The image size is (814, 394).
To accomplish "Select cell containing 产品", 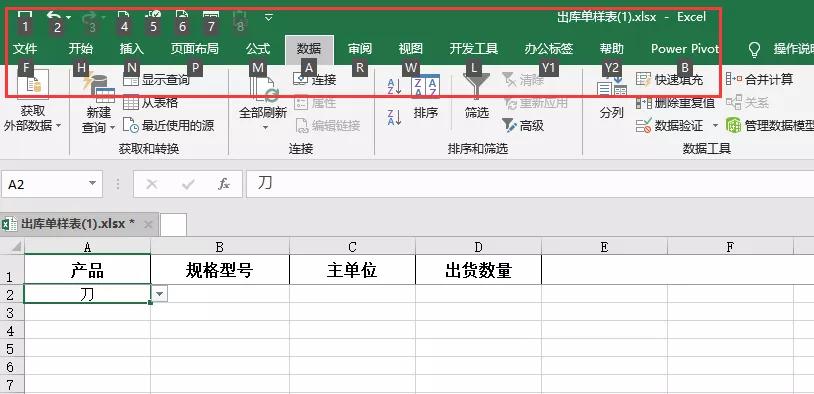I will click(x=87, y=269).
